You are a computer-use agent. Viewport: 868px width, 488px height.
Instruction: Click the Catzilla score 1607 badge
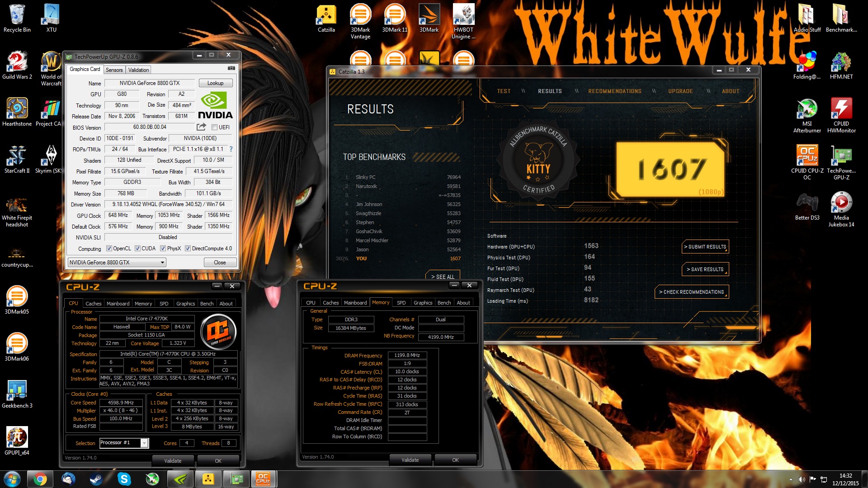tap(670, 170)
